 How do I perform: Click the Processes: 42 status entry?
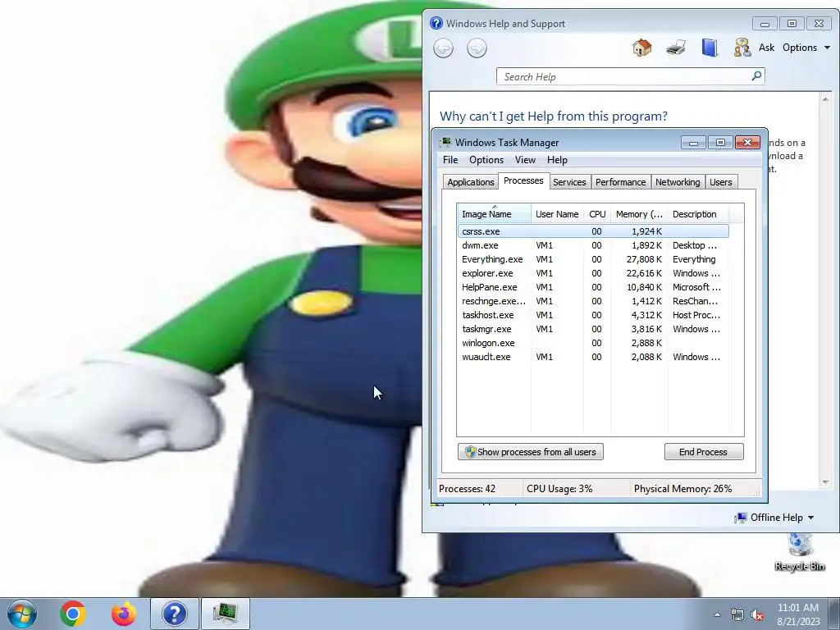pyautogui.click(x=467, y=489)
